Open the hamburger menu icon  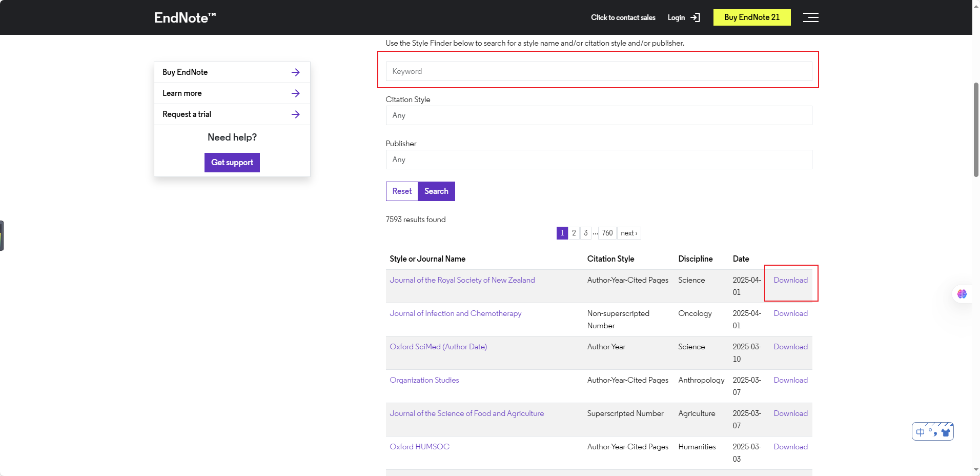810,17
